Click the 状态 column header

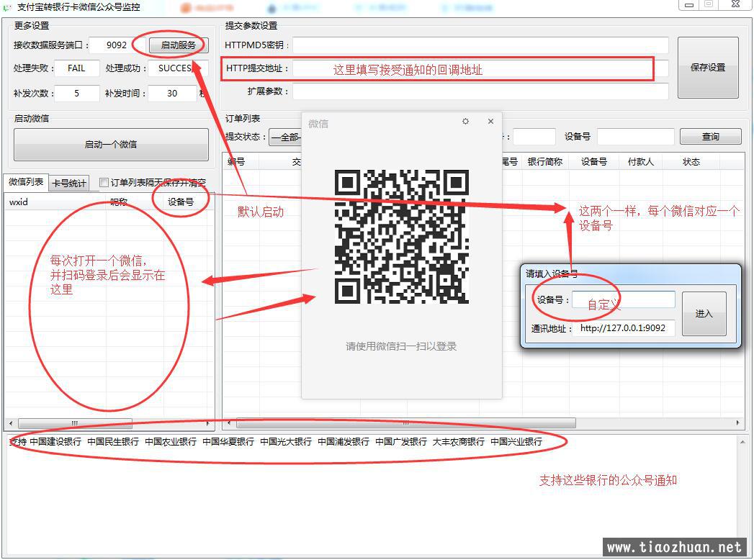tap(691, 162)
